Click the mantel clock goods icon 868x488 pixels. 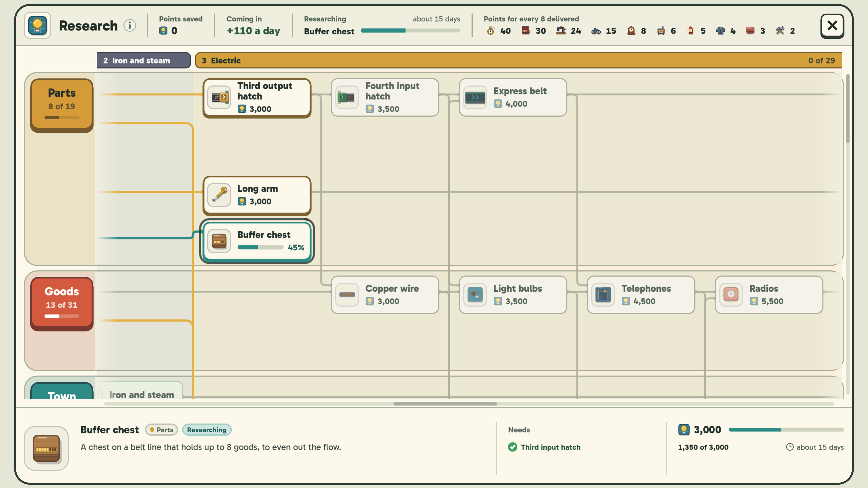pyautogui.click(x=631, y=31)
